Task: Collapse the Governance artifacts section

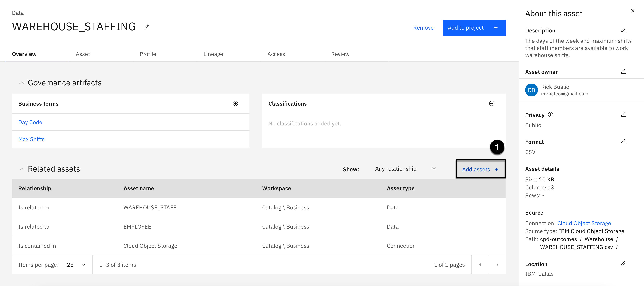Action: 21,83
